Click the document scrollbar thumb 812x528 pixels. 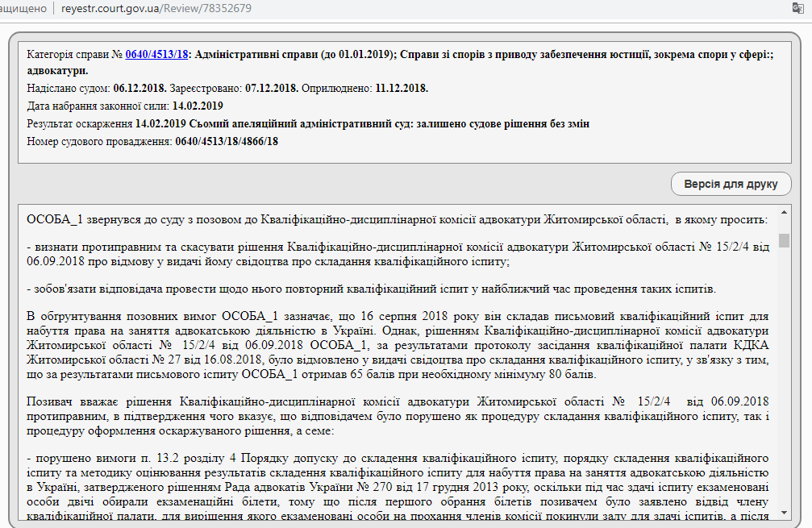coord(784,241)
